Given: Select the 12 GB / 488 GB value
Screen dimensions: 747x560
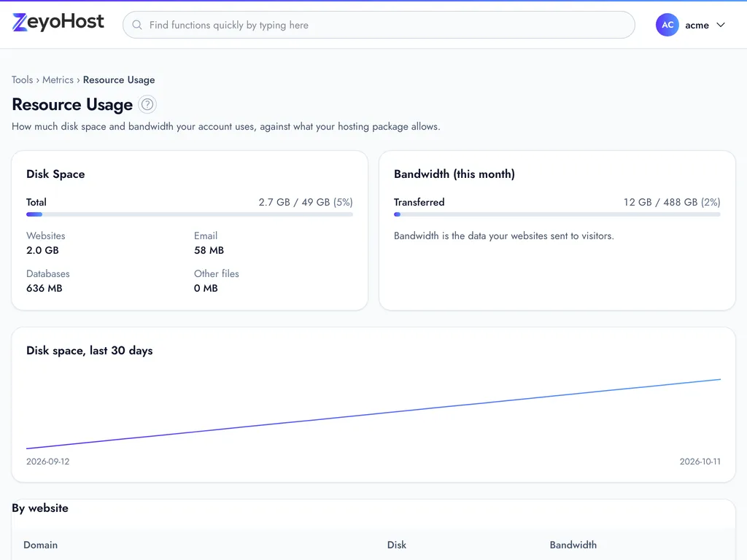Looking at the screenshot, I should (x=672, y=202).
